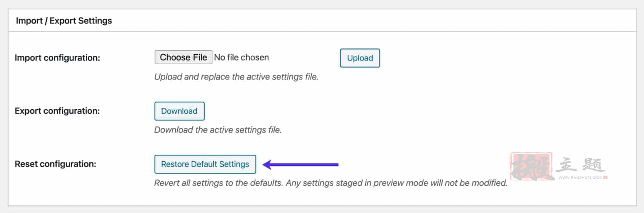
Task: Click the small red square after BANZHUTI.COM
Action: 605,177
